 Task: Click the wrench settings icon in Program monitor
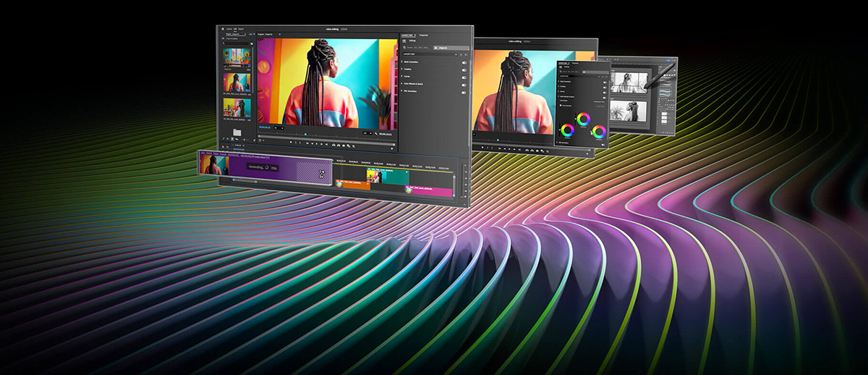(x=376, y=133)
